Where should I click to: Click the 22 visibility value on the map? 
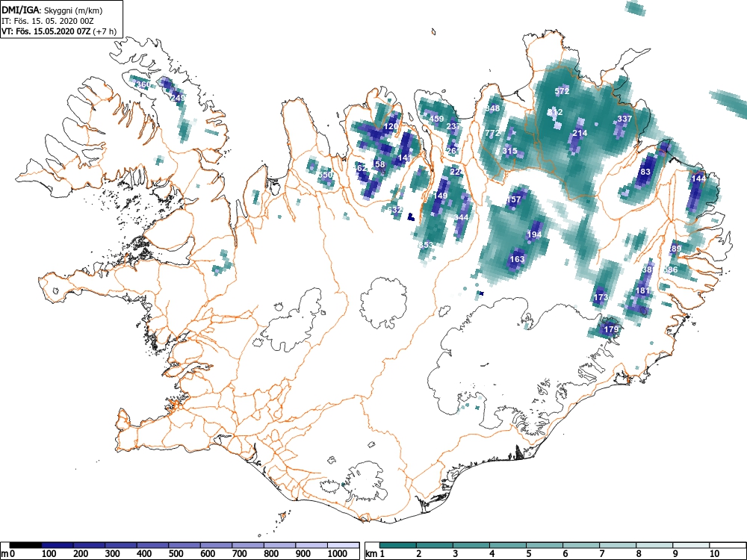pos(456,172)
